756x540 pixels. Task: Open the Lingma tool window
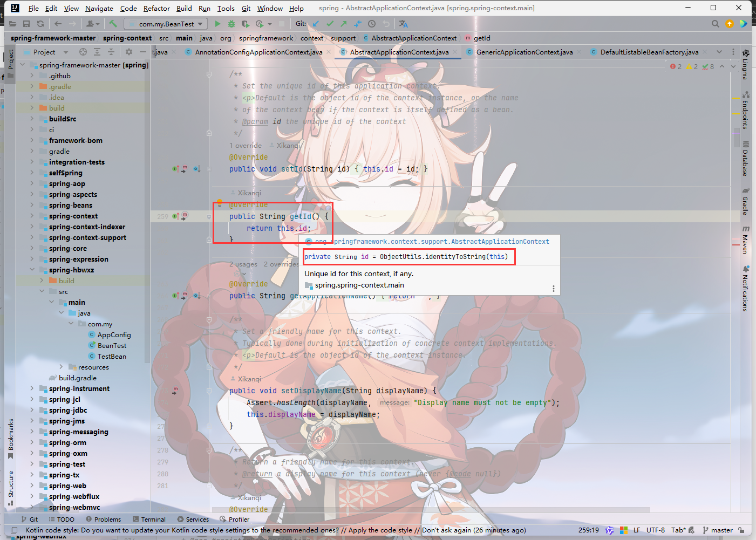click(x=745, y=65)
